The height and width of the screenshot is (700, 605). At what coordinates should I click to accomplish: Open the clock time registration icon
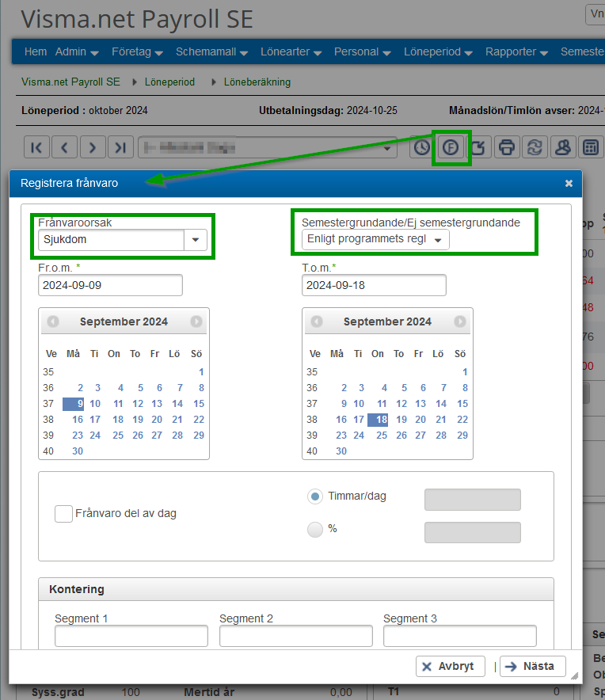point(421,147)
